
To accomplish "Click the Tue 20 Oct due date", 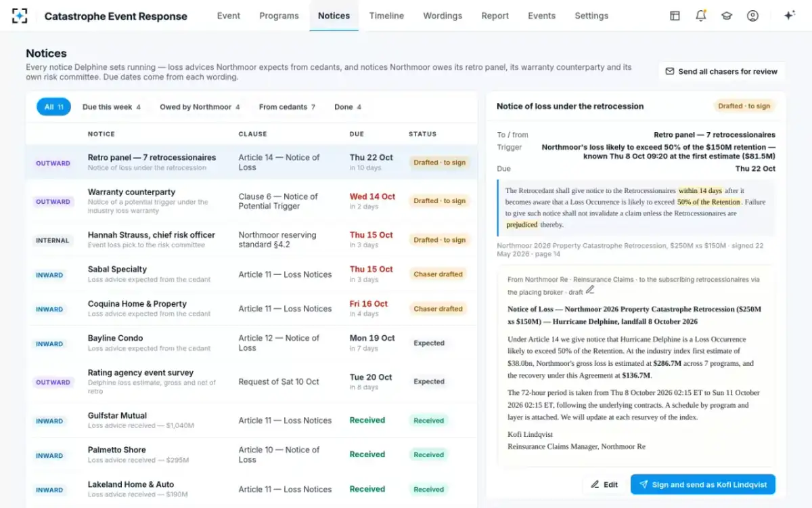I will click(371, 377).
